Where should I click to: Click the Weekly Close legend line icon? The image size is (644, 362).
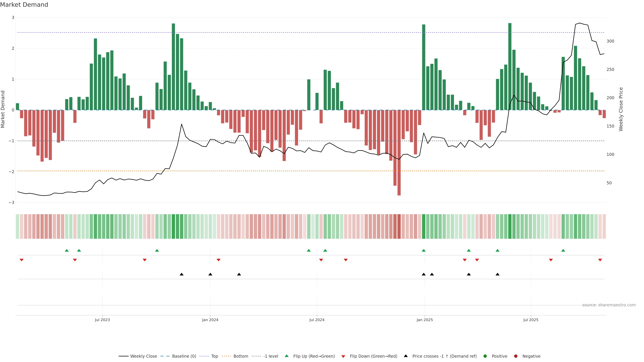coord(123,356)
